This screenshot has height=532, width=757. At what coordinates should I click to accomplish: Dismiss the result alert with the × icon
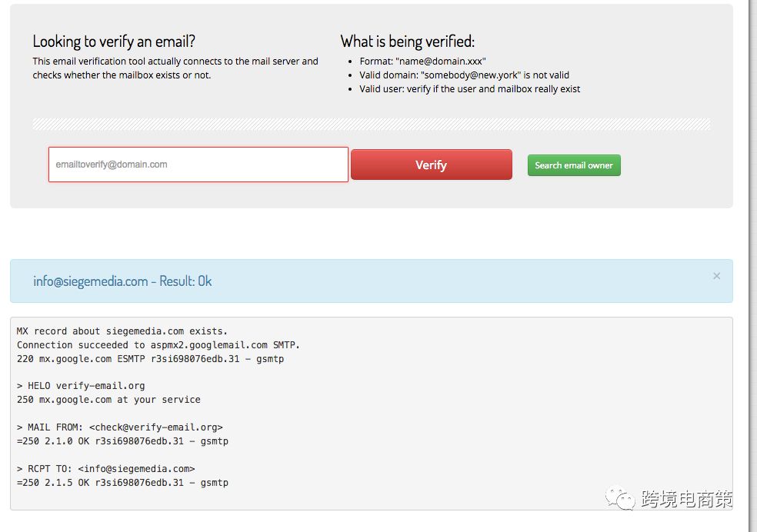tap(716, 276)
